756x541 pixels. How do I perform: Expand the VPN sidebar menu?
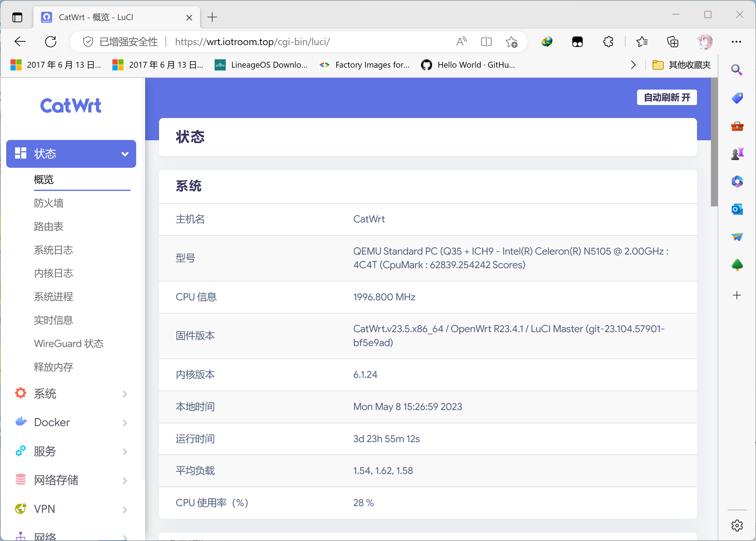71,509
